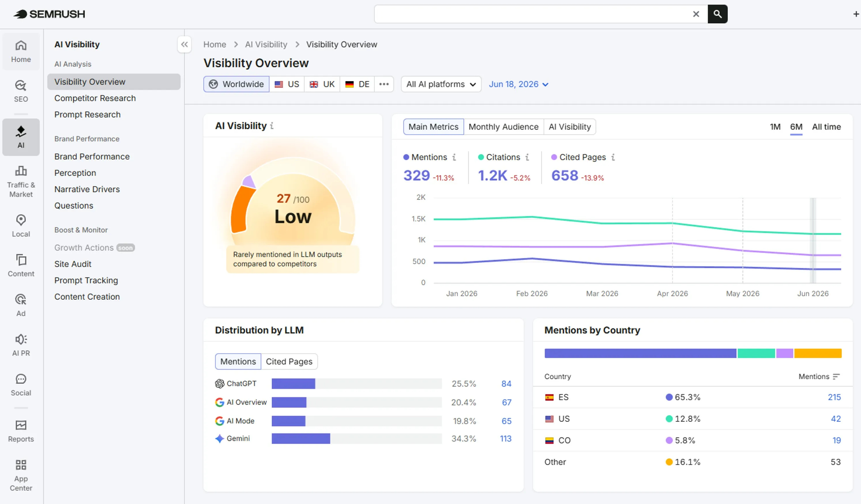
Task: Click the orange Other segment of country bar
Action: (x=818, y=353)
